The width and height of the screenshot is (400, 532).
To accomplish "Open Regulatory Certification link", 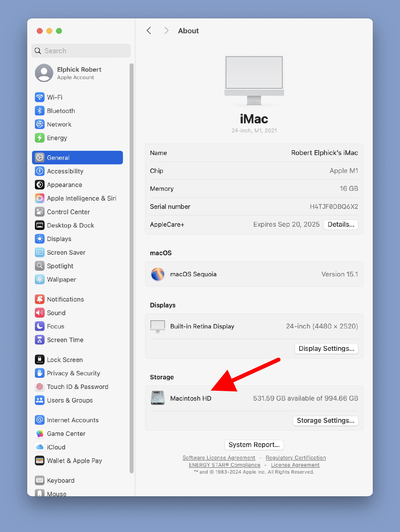I will [296, 458].
